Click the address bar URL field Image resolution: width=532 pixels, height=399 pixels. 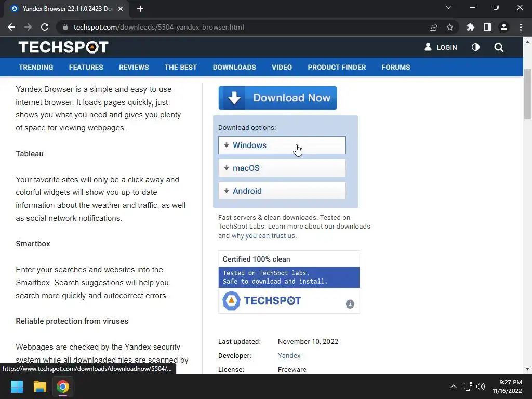click(x=244, y=27)
